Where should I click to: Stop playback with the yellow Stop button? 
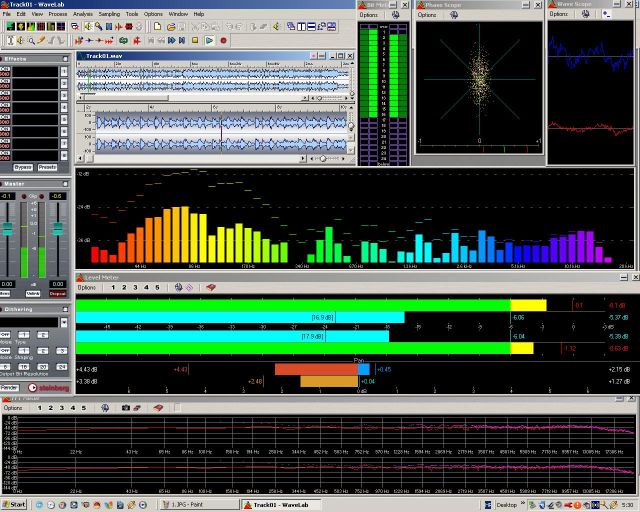[x=195, y=40]
